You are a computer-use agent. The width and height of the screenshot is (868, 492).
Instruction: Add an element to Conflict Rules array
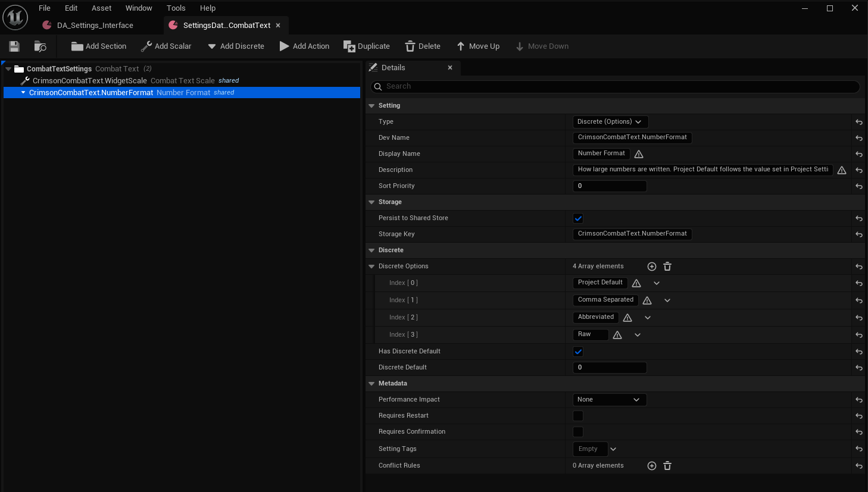click(652, 466)
